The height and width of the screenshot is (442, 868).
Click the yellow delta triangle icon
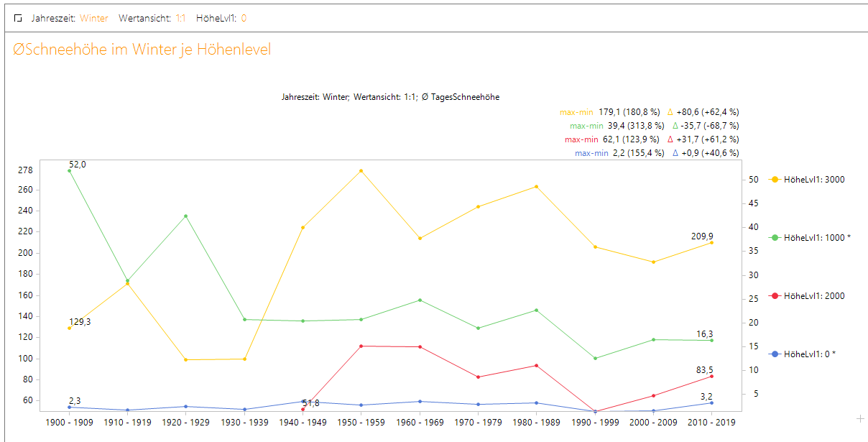click(x=670, y=112)
